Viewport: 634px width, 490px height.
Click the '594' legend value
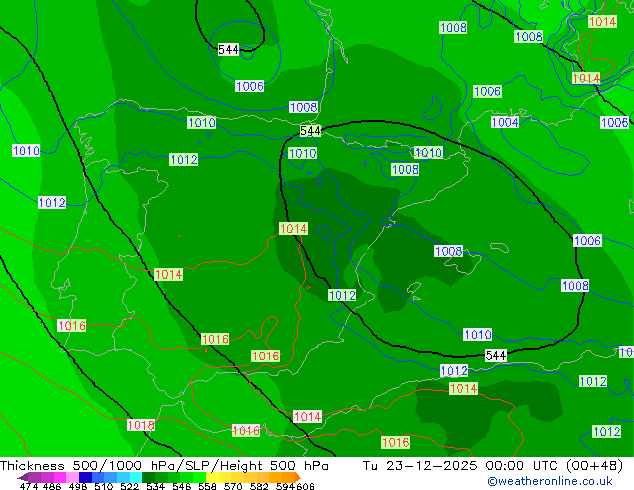[285, 486]
